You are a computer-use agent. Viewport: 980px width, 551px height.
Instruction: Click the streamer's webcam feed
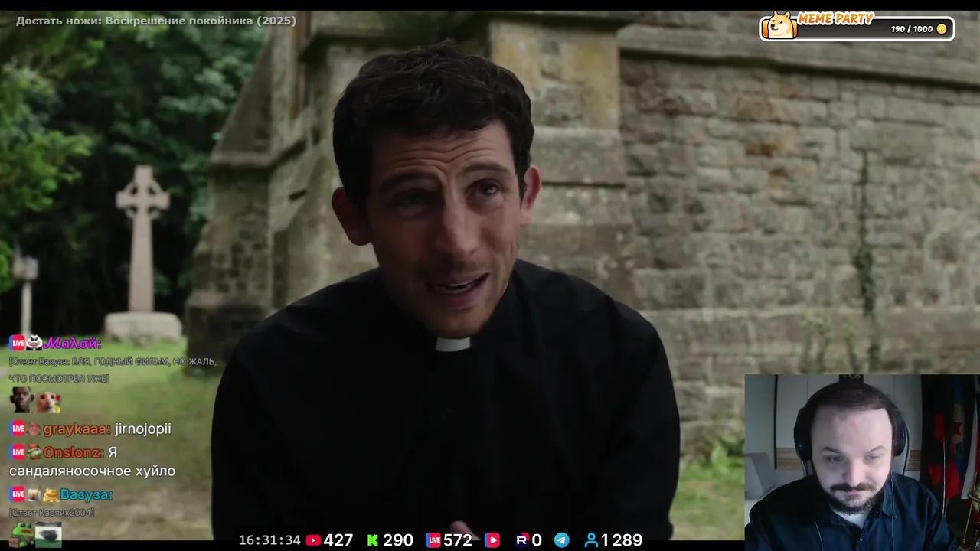(x=862, y=462)
